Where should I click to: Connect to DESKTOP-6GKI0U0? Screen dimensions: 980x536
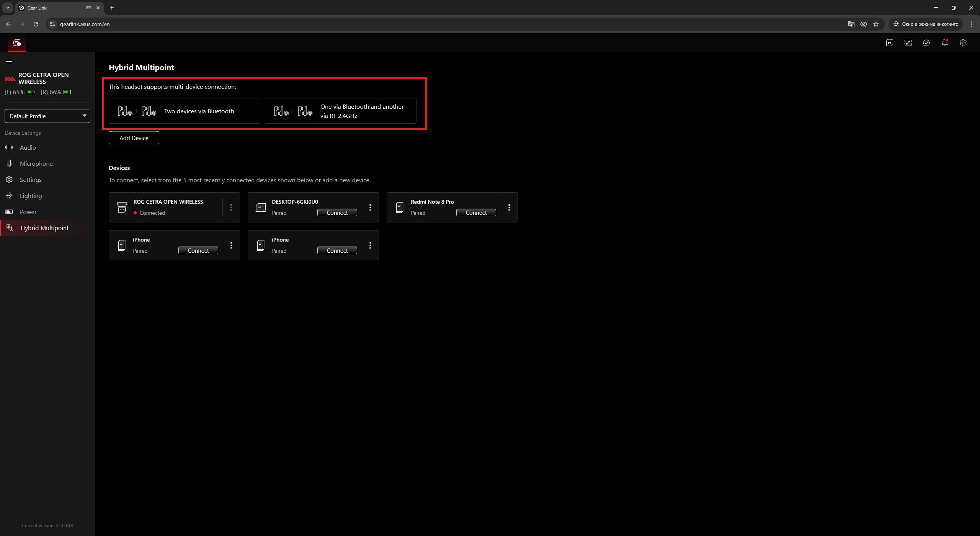tap(337, 212)
